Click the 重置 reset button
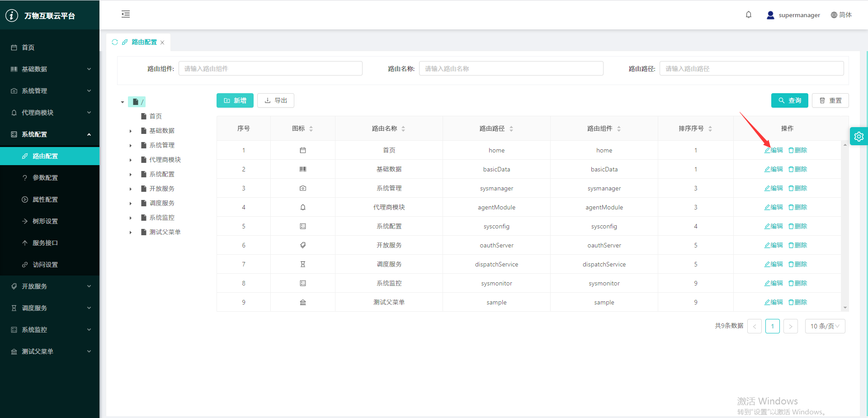This screenshot has height=418, width=868. pos(830,100)
